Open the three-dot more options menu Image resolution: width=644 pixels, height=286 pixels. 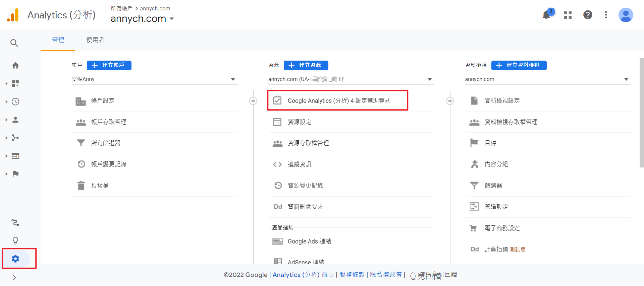(606, 15)
